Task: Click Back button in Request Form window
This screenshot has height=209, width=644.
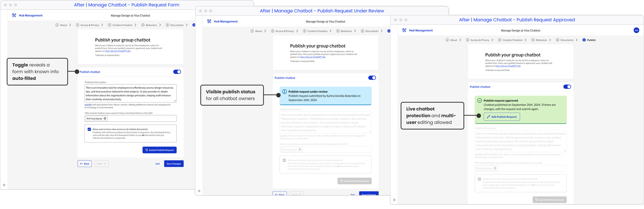Action: pos(84,164)
